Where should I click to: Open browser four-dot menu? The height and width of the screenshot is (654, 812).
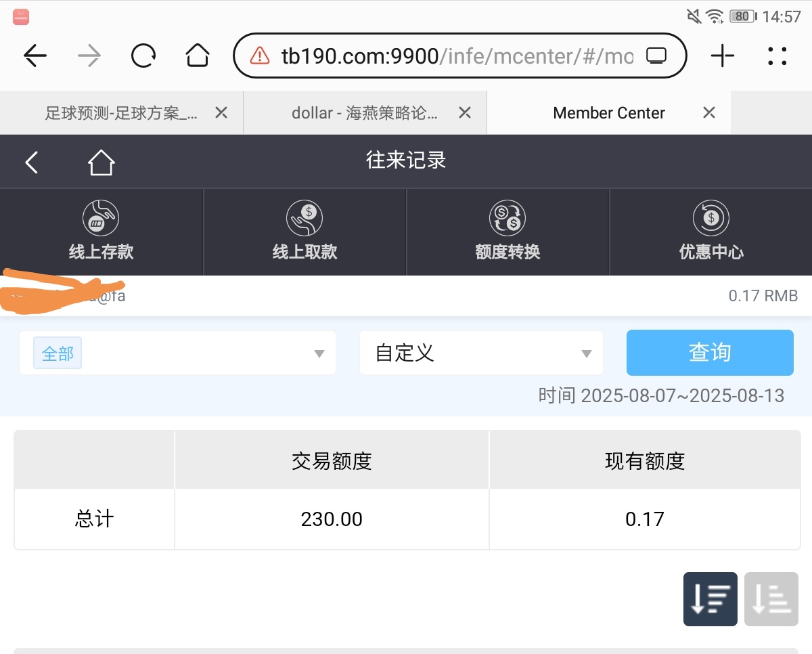click(x=777, y=56)
